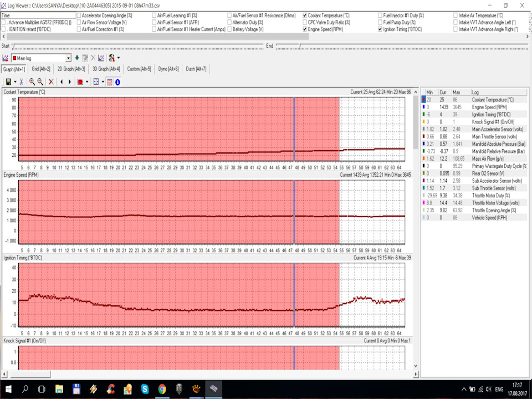Click the Start range slider handle

13,46
